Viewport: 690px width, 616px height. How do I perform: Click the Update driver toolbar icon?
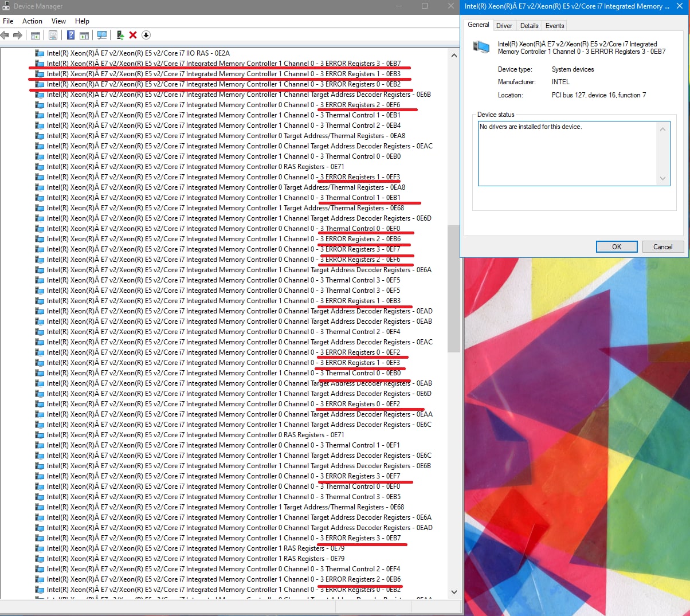pyautogui.click(x=120, y=35)
